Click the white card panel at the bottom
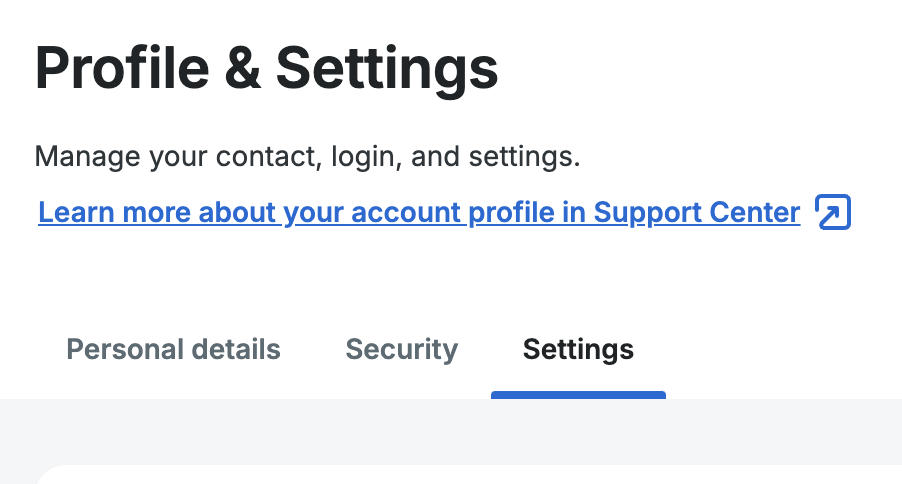Image resolution: width=902 pixels, height=484 pixels. coord(470,476)
